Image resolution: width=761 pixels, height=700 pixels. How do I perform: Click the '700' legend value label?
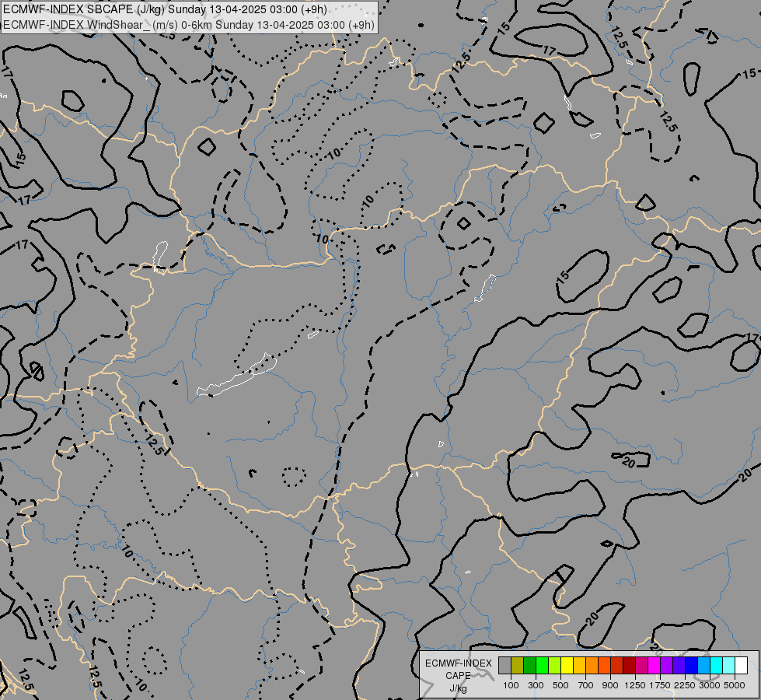pyautogui.click(x=586, y=685)
